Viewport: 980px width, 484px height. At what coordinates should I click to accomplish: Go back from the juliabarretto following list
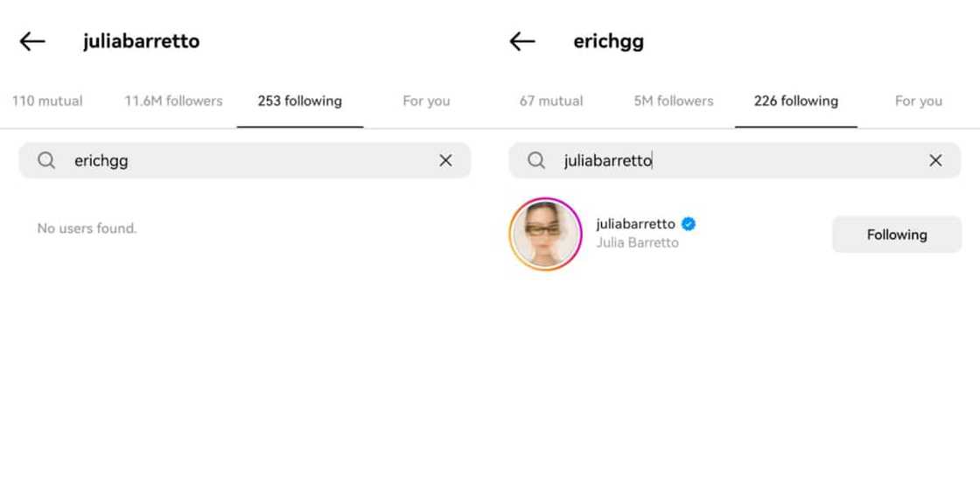pyautogui.click(x=32, y=41)
